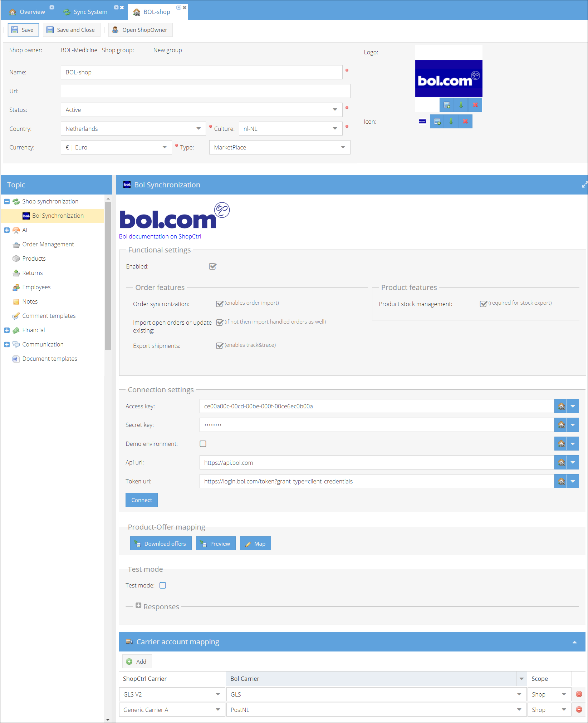Click the green download arrow beside Icon

click(x=451, y=122)
